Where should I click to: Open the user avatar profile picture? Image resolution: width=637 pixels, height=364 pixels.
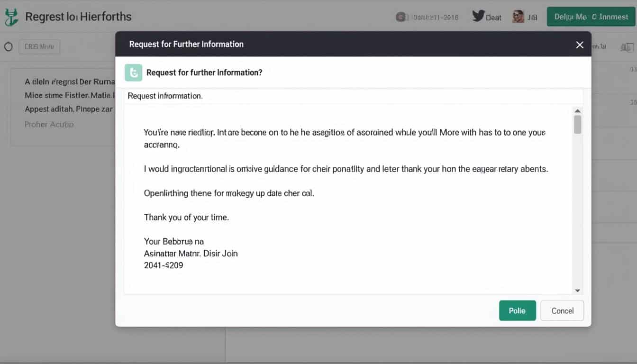(x=518, y=17)
